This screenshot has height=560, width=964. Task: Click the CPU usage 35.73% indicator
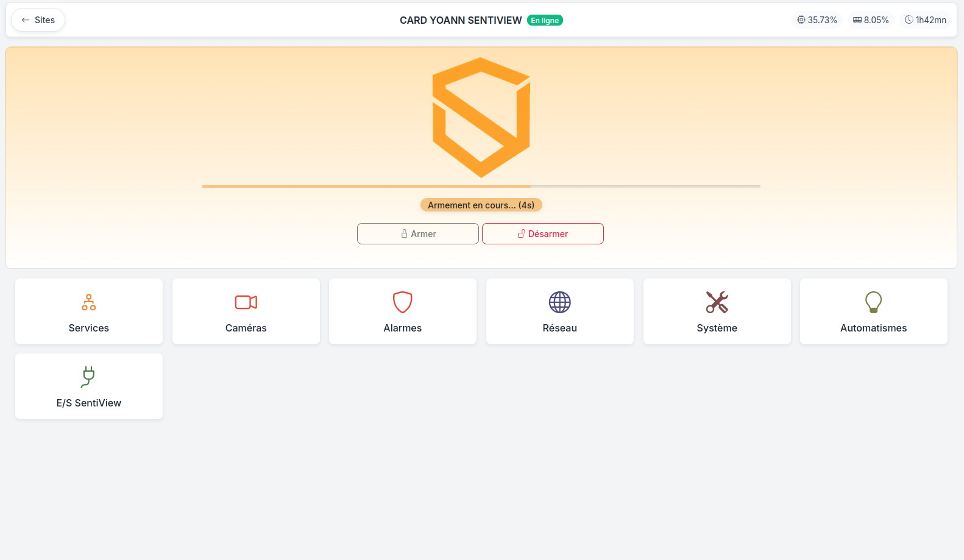point(817,20)
